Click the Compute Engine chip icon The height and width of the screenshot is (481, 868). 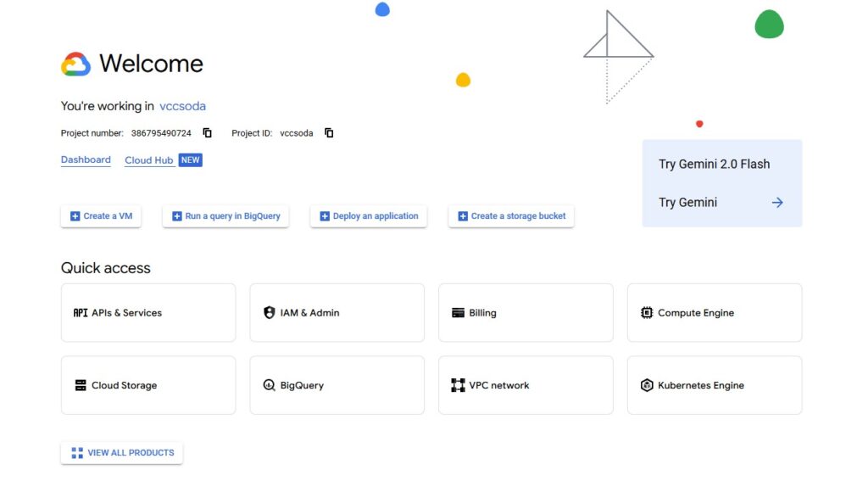click(x=647, y=313)
